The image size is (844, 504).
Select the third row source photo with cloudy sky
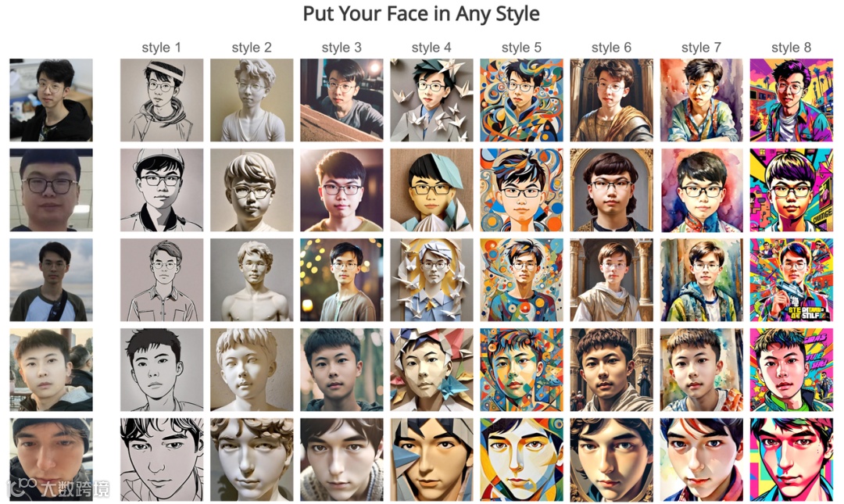click(x=51, y=280)
